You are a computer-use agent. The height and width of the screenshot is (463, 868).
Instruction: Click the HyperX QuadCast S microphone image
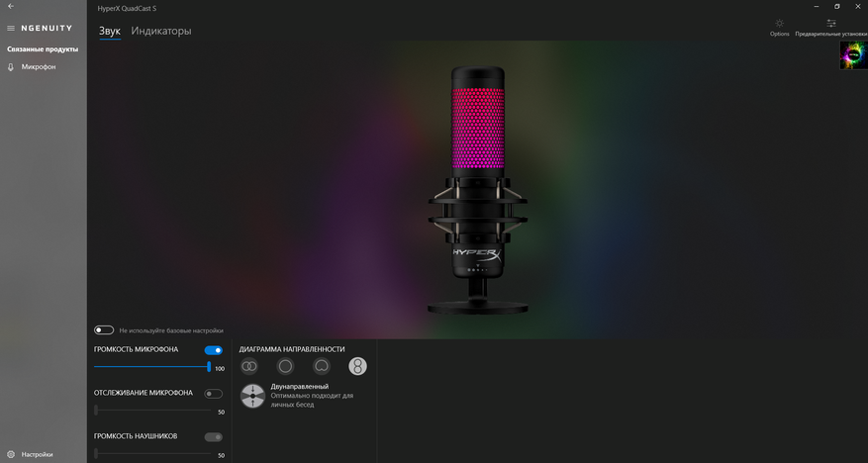pos(477,191)
